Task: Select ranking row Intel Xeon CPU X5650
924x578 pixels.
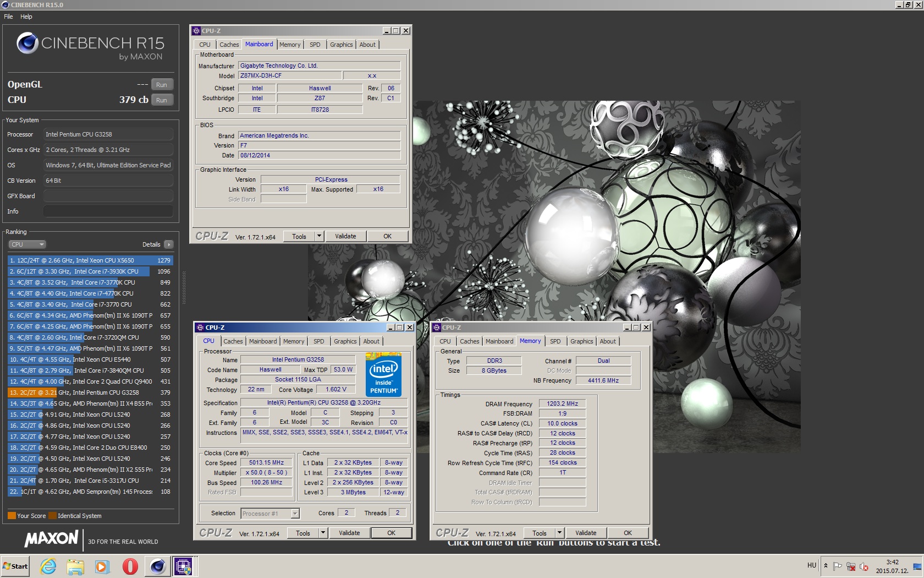Action: click(x=91, y=260)
